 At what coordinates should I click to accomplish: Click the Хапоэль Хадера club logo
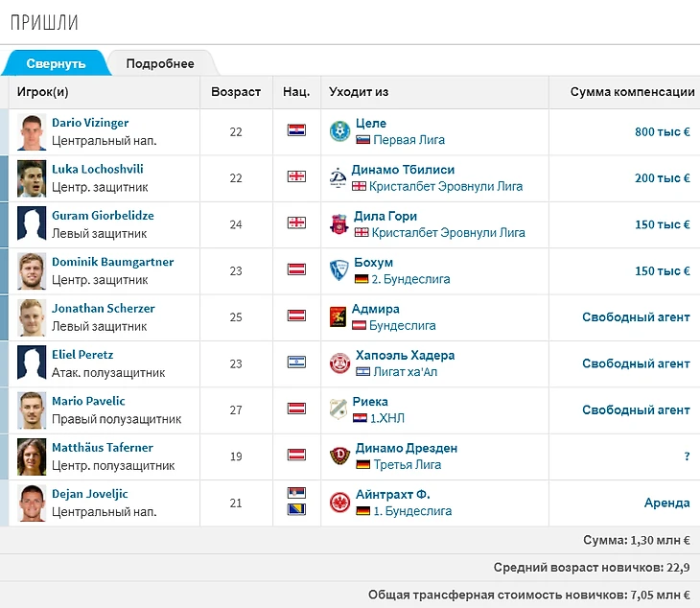click(338, 363)
